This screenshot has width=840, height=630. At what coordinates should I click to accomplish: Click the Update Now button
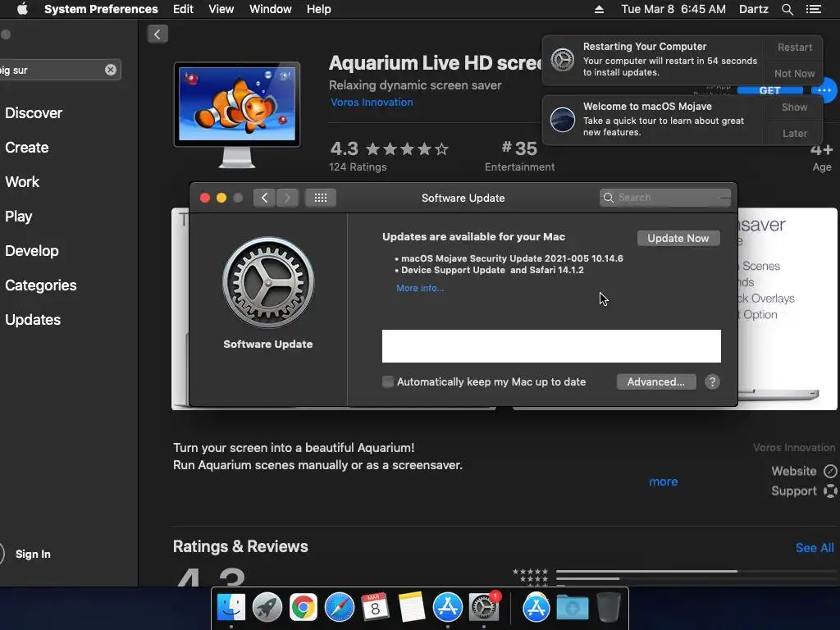pyautogui.click(x=678, y=239)
